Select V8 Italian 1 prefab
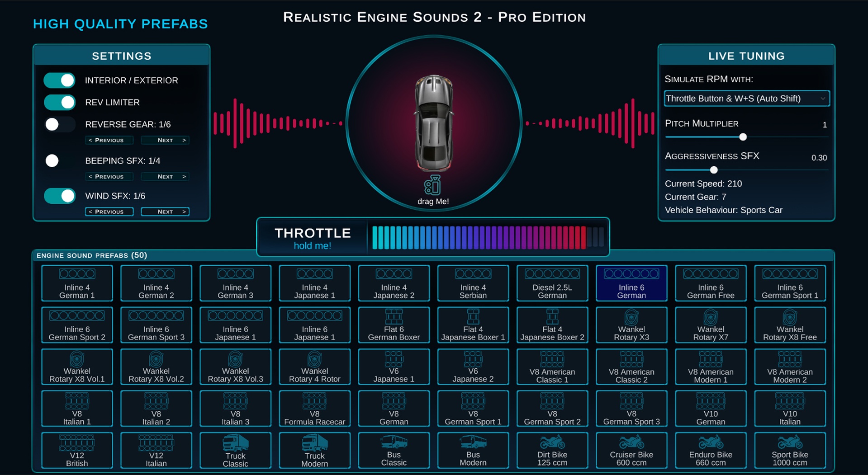 77,409
